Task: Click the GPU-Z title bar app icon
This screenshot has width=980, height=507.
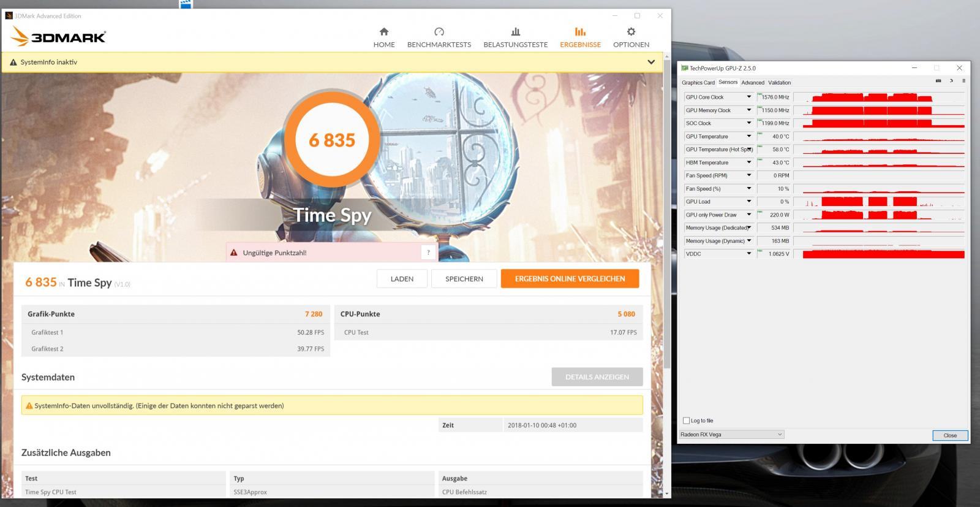Action: click(x=685, y=68)
